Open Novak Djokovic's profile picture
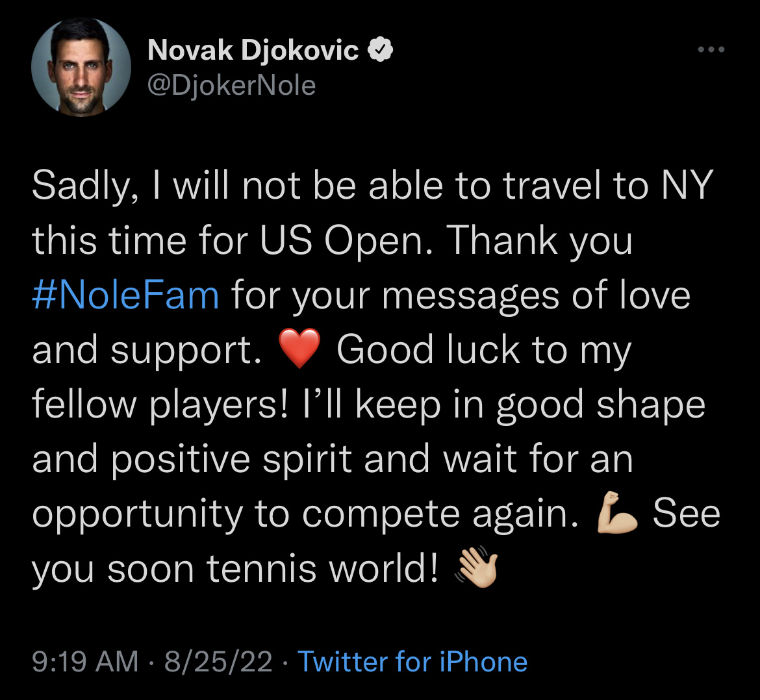The height and width of the screenshot is (700, 760). pyautogui.click(x=81, y=67)
